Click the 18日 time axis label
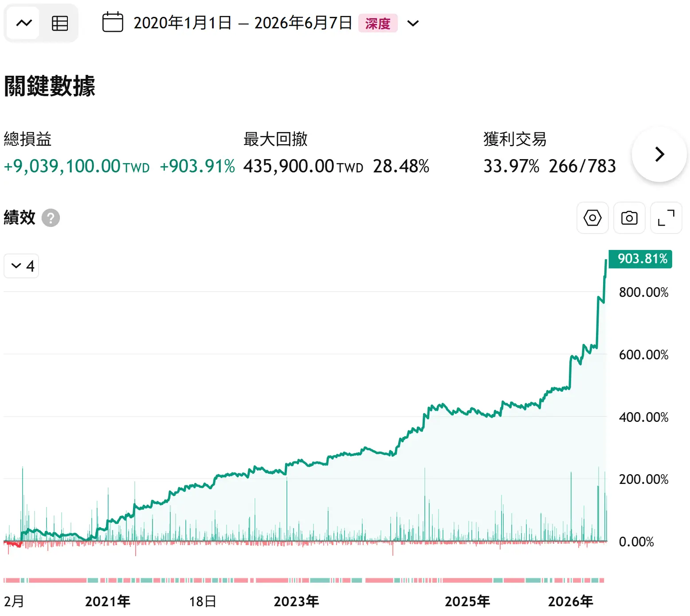 203,601
